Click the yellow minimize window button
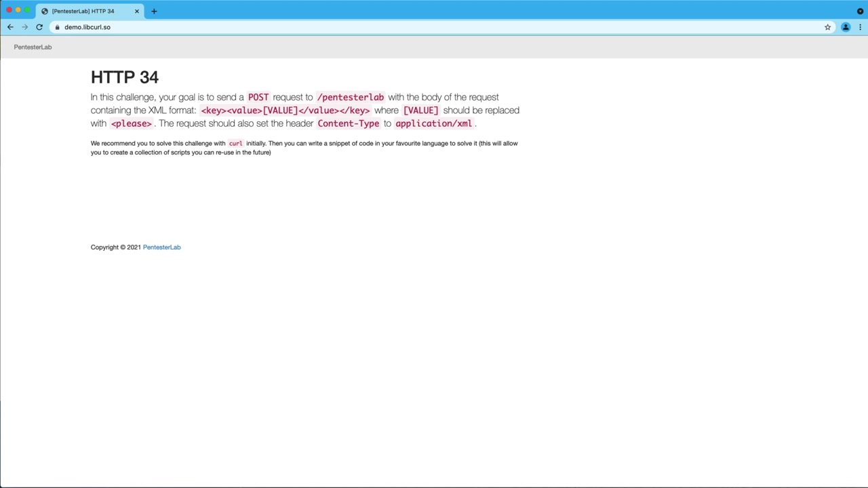 [18, 10]
